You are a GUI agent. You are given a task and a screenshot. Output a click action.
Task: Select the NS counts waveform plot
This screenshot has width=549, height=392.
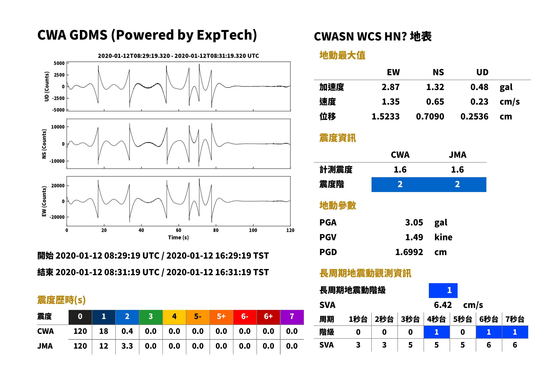178,144
